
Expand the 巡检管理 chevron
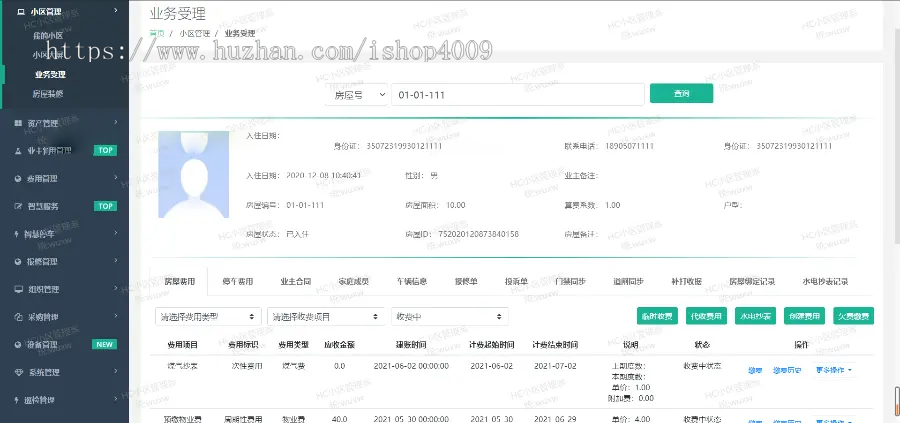[x=116, y=399]
